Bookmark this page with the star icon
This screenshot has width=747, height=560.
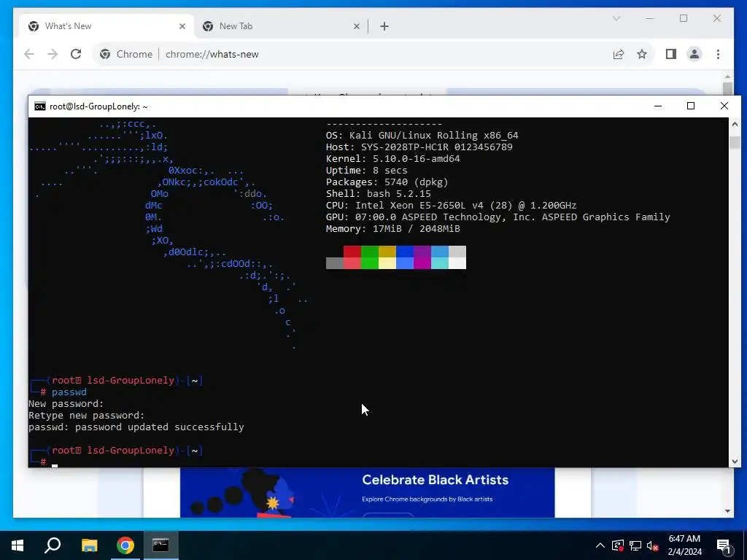[x=642, y=54]
